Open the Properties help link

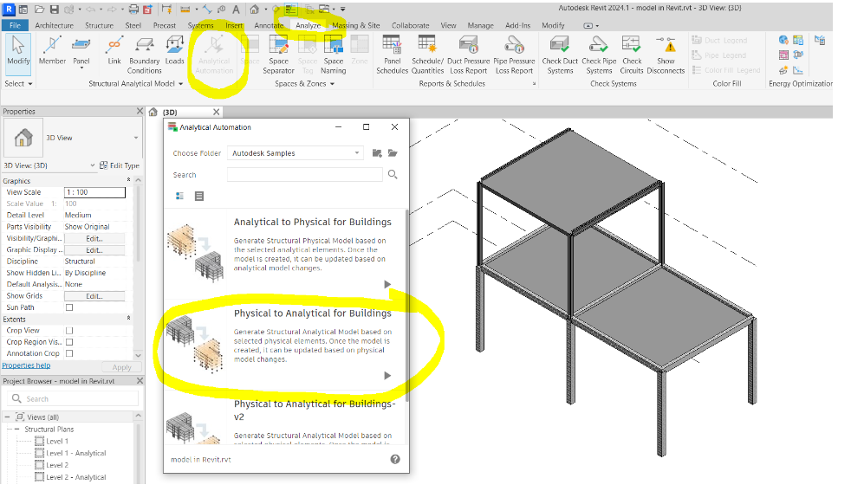pyautogui.click(x=26, y=365)
